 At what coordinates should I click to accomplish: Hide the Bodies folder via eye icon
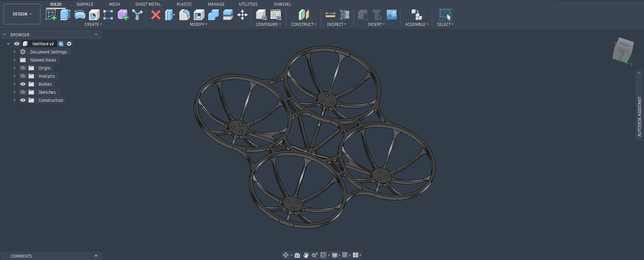tap(23, 84)
